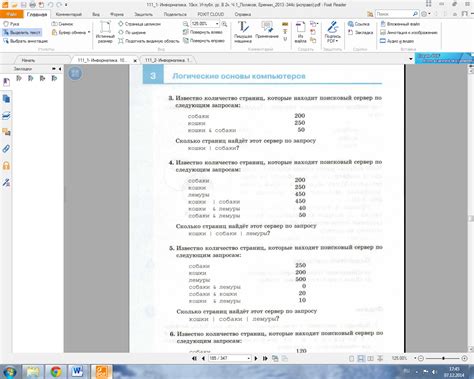Close the 111_1-Информатика document tab

pyautogui.click(x=135, y=60)
